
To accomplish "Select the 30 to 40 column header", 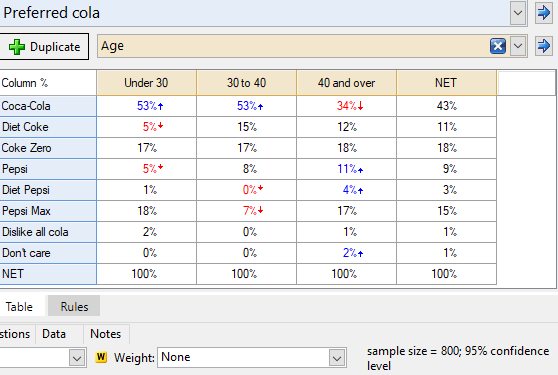I will point(246,83).
